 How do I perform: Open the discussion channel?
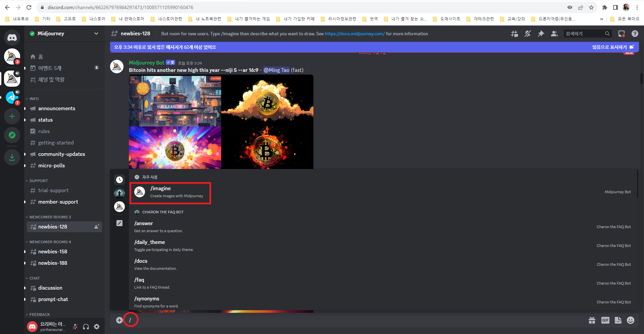pos(64,288)
